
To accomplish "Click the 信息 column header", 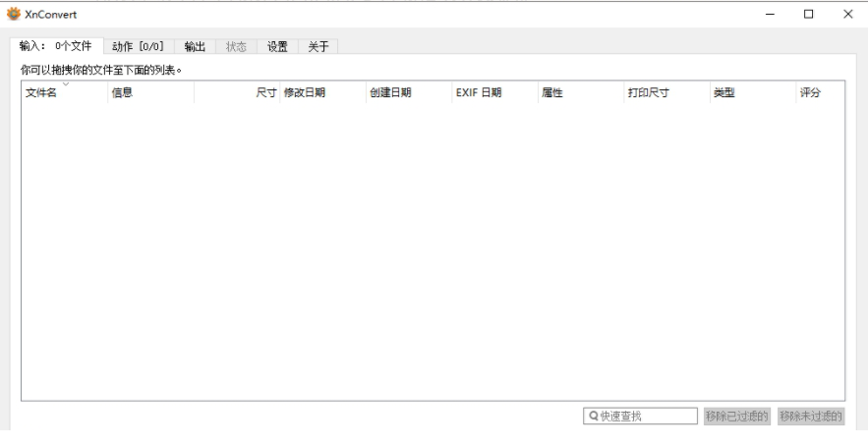I will pyautogui.click(x=150, y=92).
